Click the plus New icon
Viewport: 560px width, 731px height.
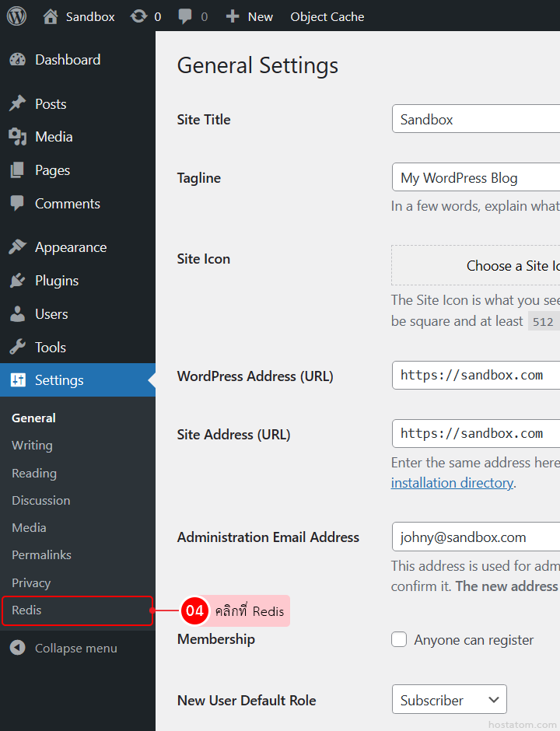coord(233,16)
